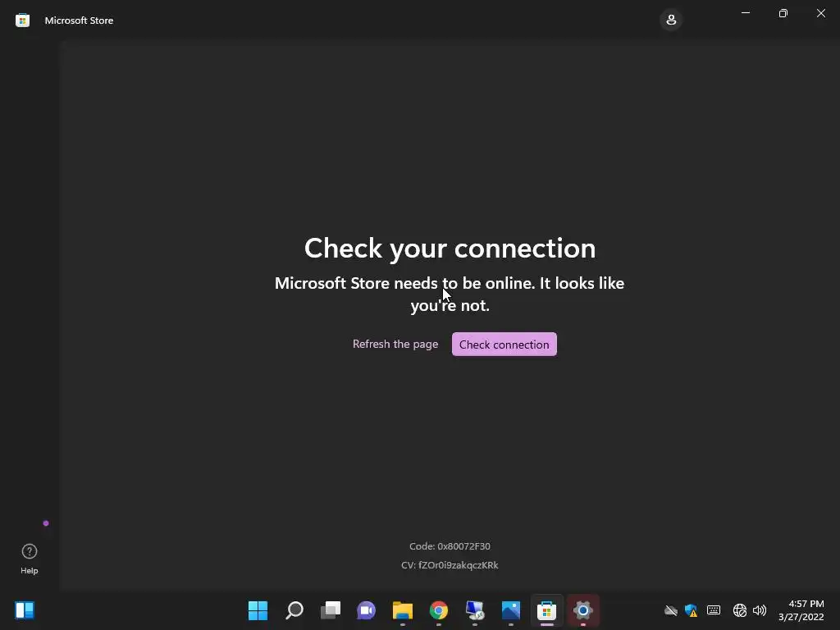Viewport: 840px width, 630px height.
Task: Click the CV: fZOr0i9zakqczKRk text
Action: coord(450,565)
